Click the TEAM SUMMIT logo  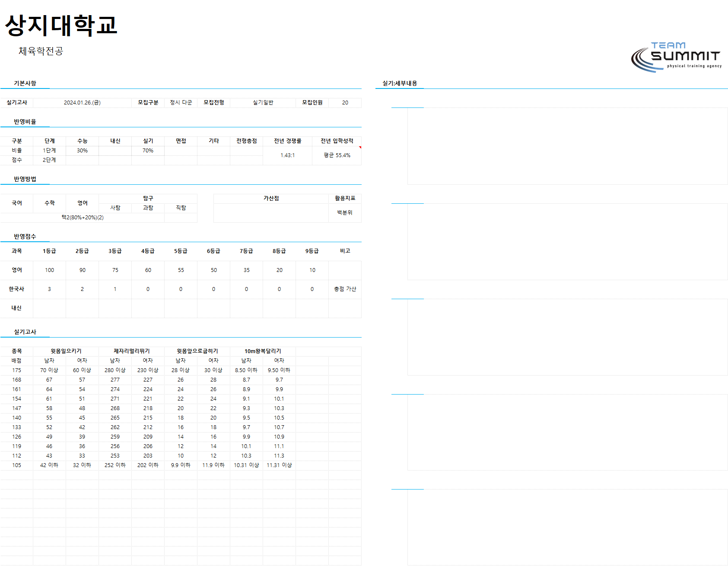tap(676, 57)
